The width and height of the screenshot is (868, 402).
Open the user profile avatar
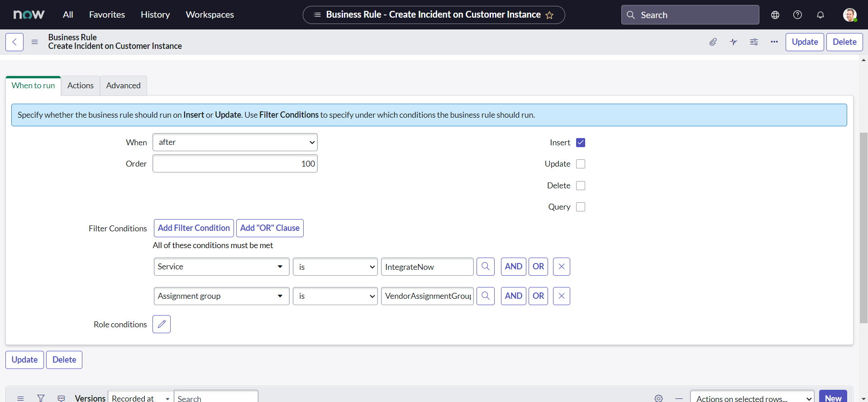click(x=850, y=15)
